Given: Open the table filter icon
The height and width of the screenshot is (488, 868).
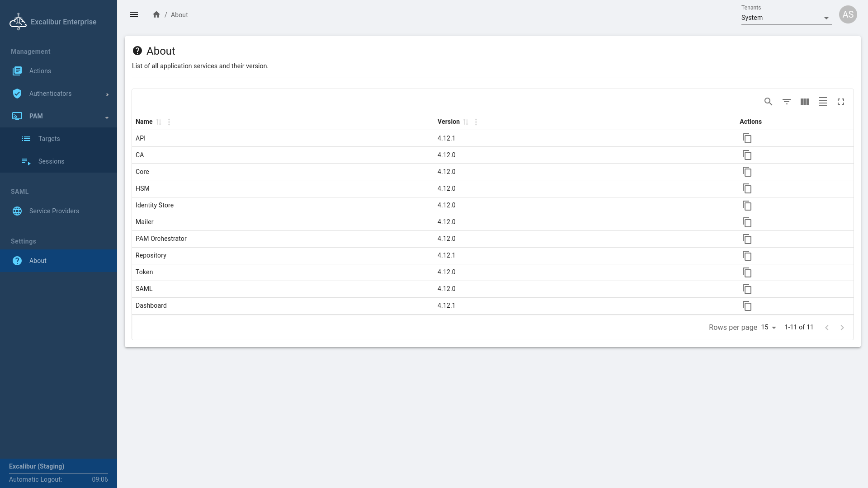Looking at the screenshot, I should [x=787, y=102].
